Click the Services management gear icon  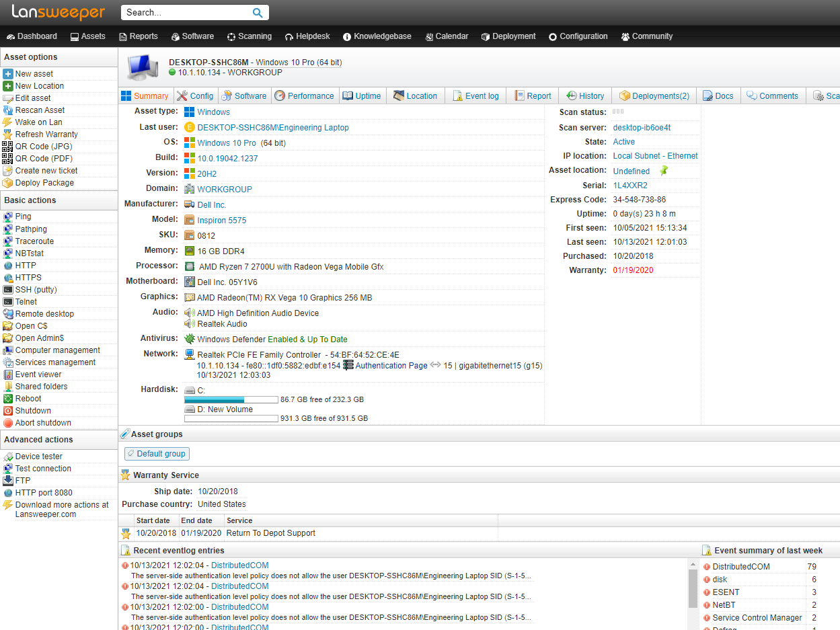(x=8, y=362)
